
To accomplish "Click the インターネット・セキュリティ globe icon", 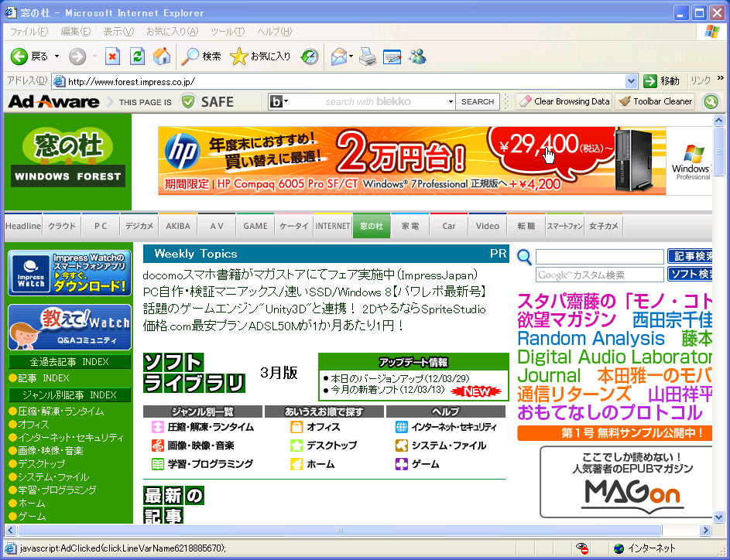I will [402, 426].
